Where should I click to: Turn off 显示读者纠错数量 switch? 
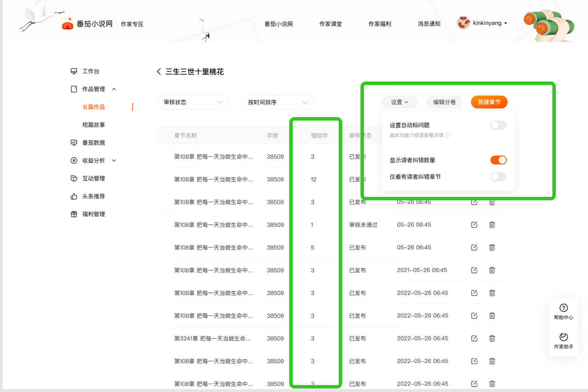click(x=498, y=160)
